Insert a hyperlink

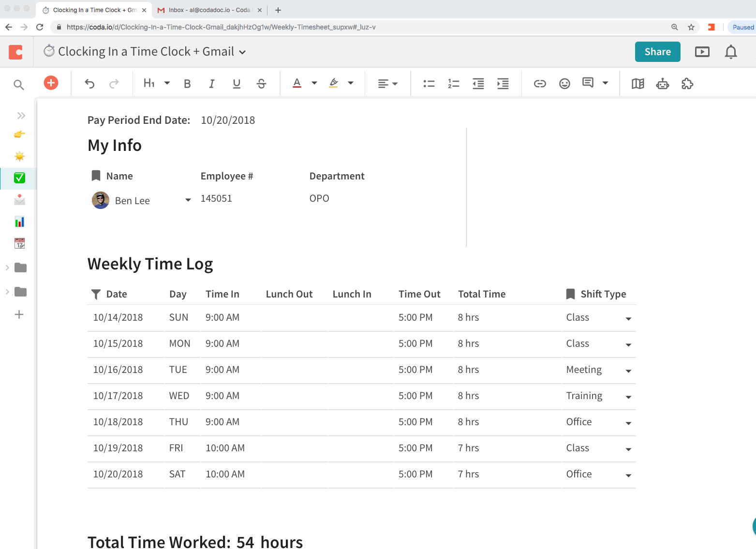540,84
